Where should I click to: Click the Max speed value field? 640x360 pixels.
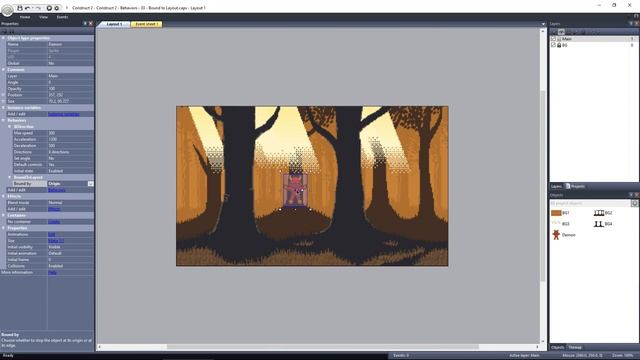[70, 133]
